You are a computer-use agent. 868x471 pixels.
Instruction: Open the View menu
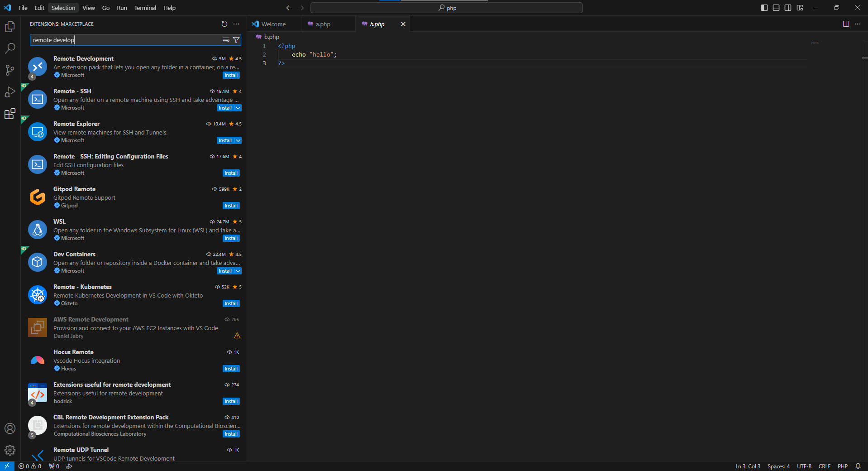89,8
